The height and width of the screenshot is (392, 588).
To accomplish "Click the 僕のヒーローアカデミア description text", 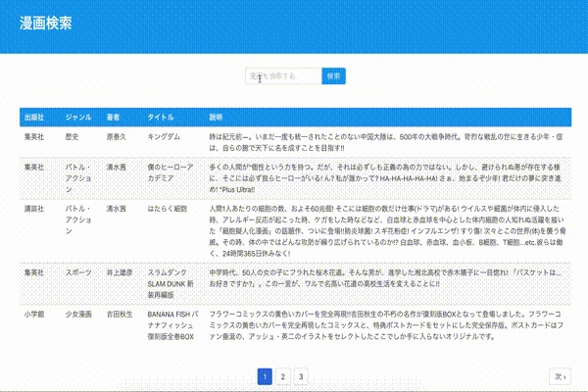I will [385, 178].
